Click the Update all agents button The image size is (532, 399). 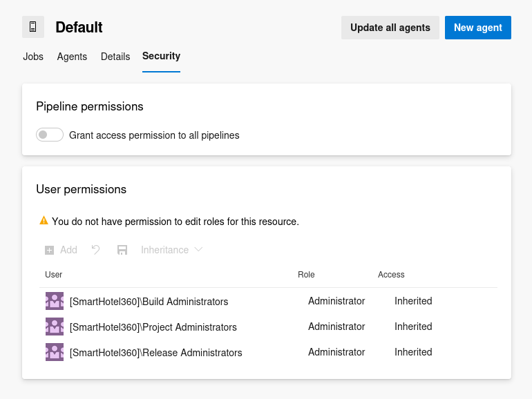(x=390, y=28)
